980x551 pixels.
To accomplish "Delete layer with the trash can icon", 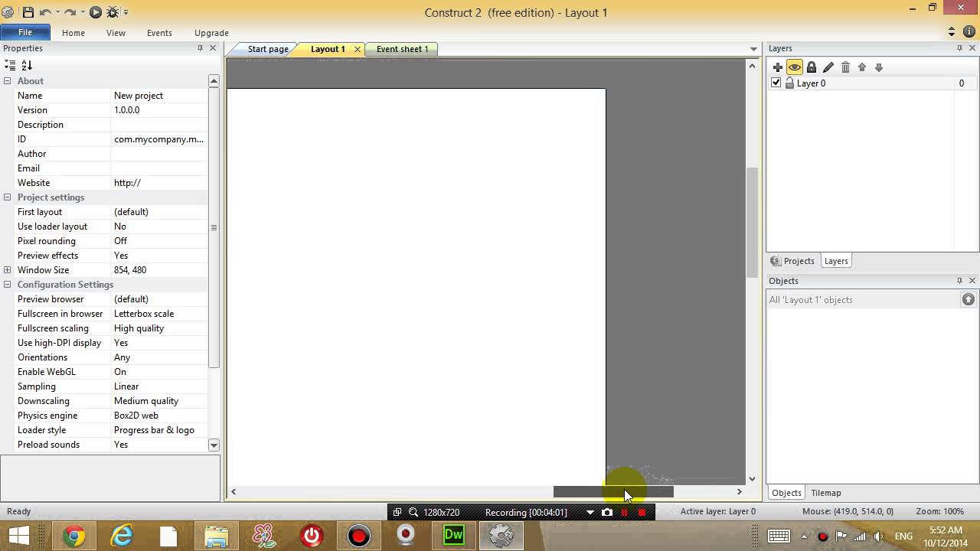I will tap(845, 67).
